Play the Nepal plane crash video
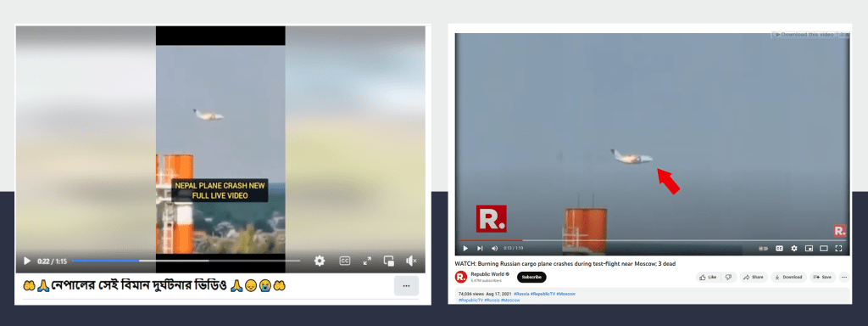 26,261
